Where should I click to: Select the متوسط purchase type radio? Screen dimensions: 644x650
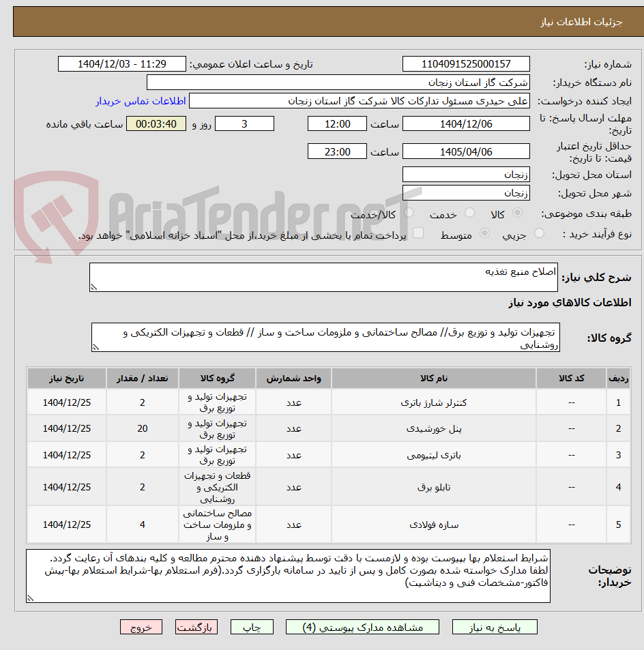[x=484, y=233]
